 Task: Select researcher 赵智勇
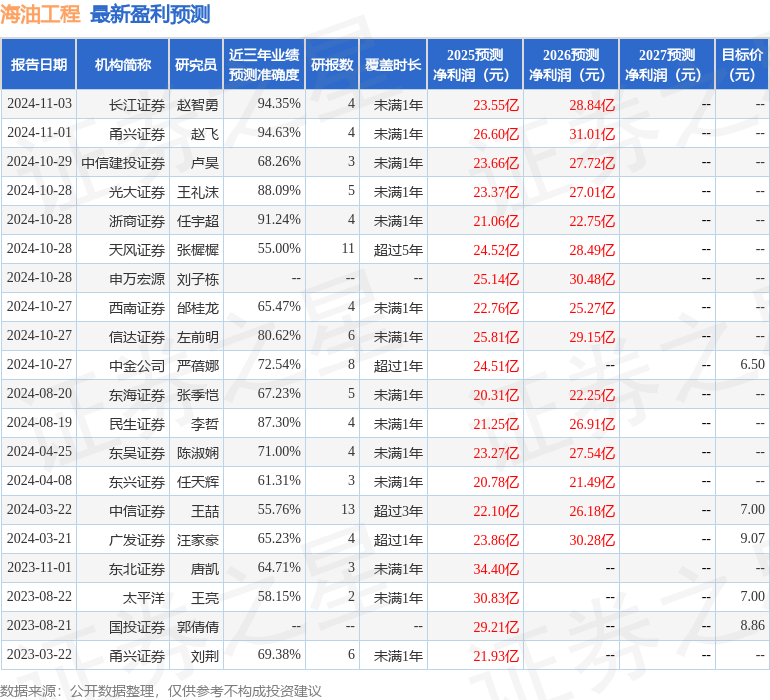197,105
